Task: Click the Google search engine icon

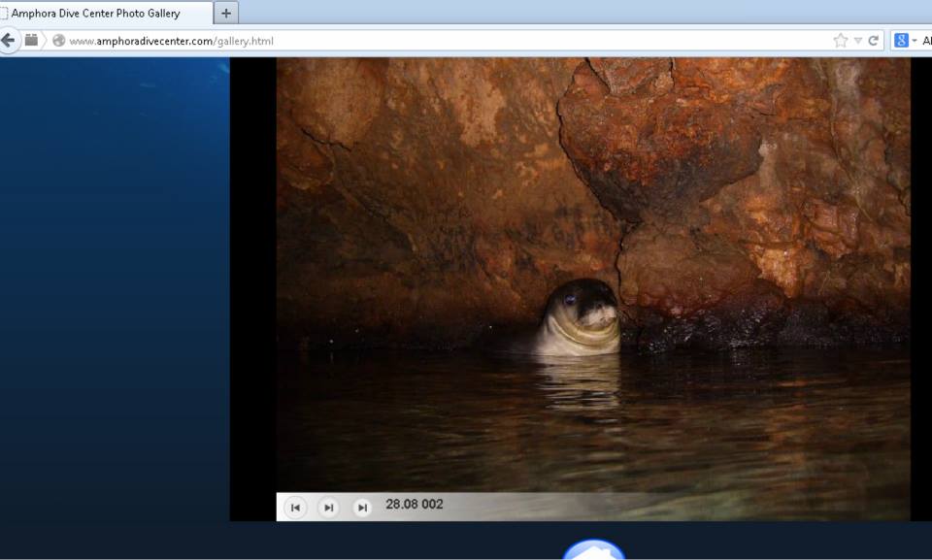Action: click(x=901, y=41)
